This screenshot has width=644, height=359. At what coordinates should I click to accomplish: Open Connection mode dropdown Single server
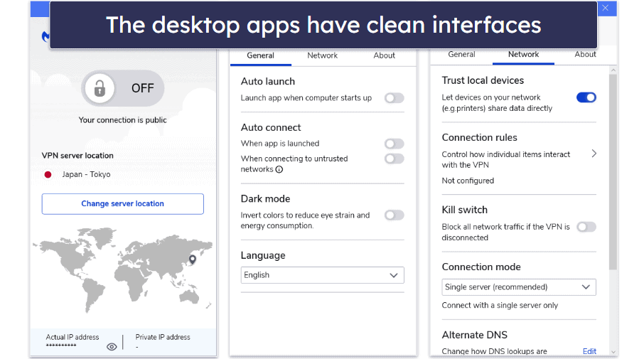tap(519, 287)
